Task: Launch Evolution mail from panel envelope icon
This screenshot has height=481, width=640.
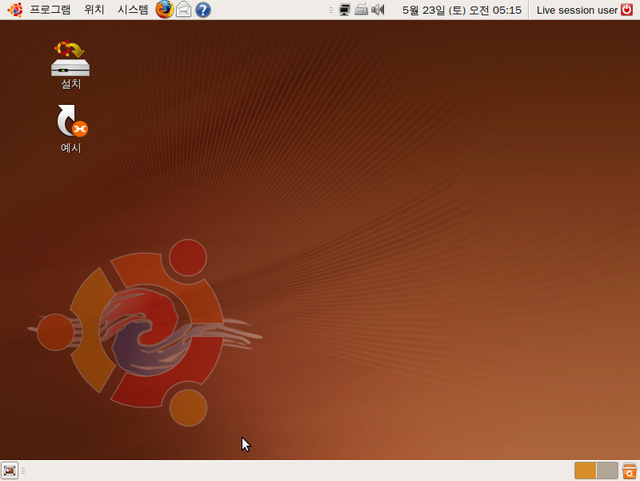Action: point(184,10)
